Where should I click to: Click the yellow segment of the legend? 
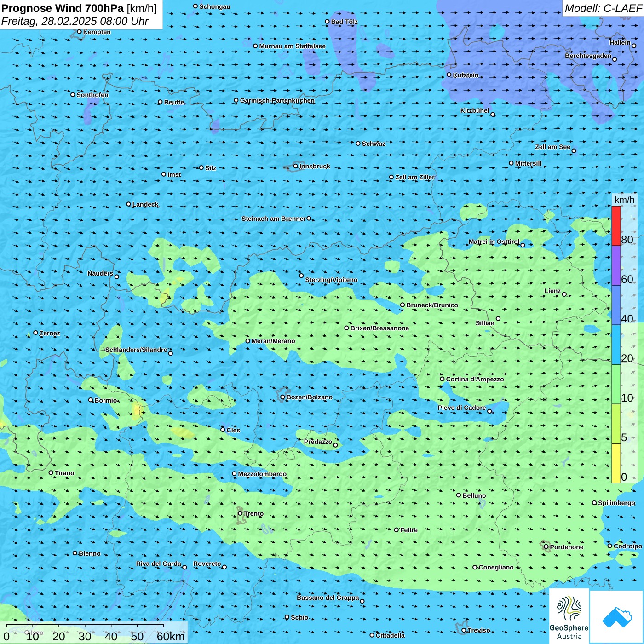tap(616, 463)
